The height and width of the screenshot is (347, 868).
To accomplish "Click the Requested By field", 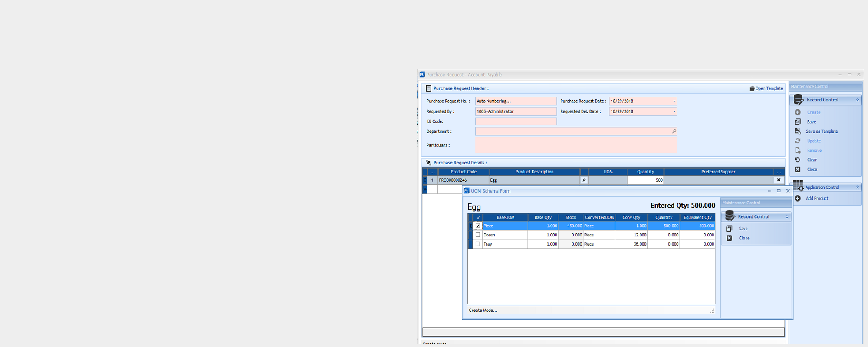I will [x=516, y=111].
